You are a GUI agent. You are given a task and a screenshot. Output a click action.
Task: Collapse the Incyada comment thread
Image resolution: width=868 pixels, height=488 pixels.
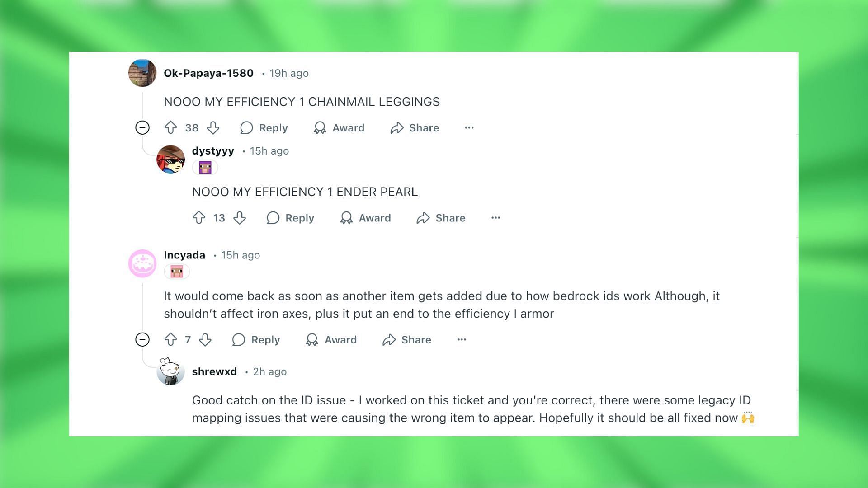click(142, 339)
